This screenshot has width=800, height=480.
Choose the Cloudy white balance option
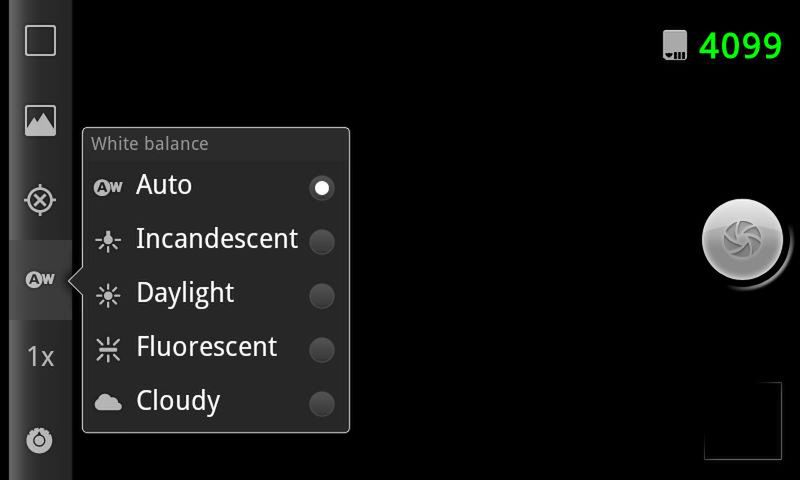pos(321,403)
